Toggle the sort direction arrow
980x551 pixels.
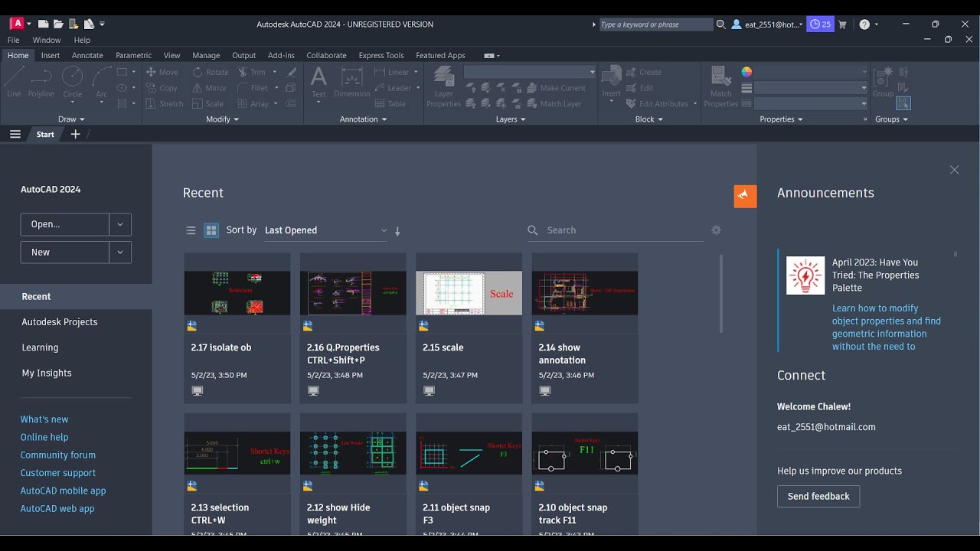pos(397,231)
